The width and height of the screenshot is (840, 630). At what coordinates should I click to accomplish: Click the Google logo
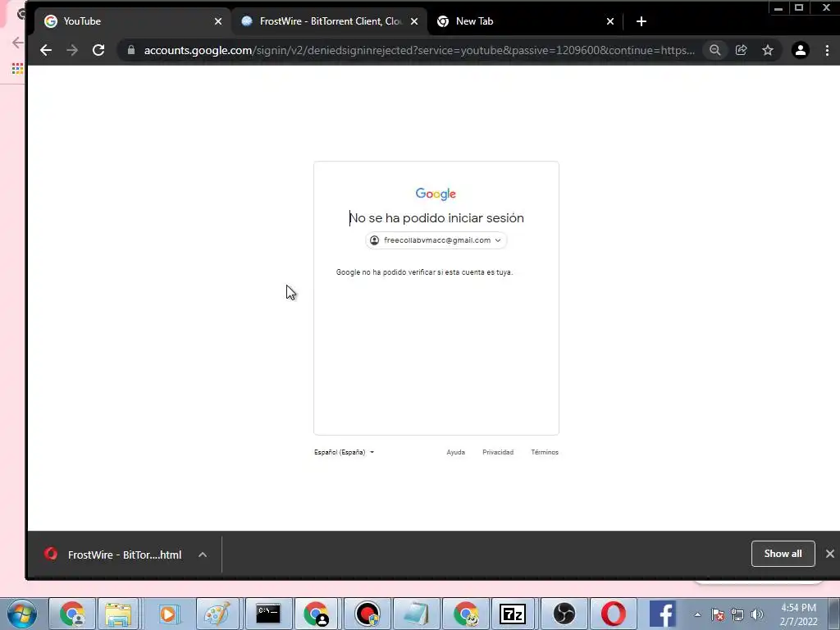[436, 194]
